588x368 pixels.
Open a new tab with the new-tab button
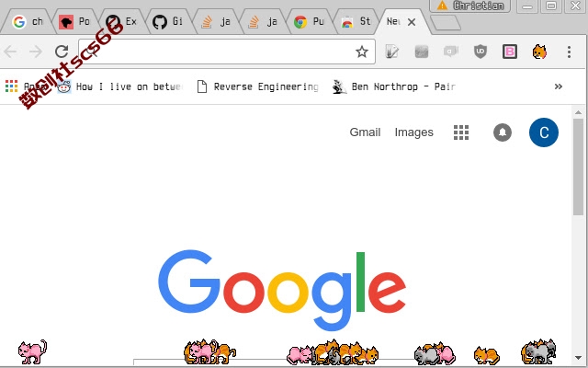(445, 22)
